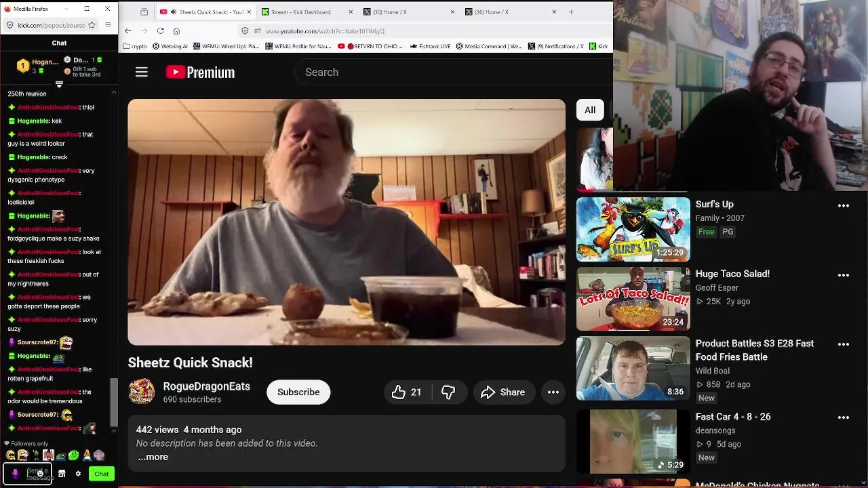The width and height of the screenshot is (868, 488).
Task: Open the tab groups list icon
Action: pos(144,12)
